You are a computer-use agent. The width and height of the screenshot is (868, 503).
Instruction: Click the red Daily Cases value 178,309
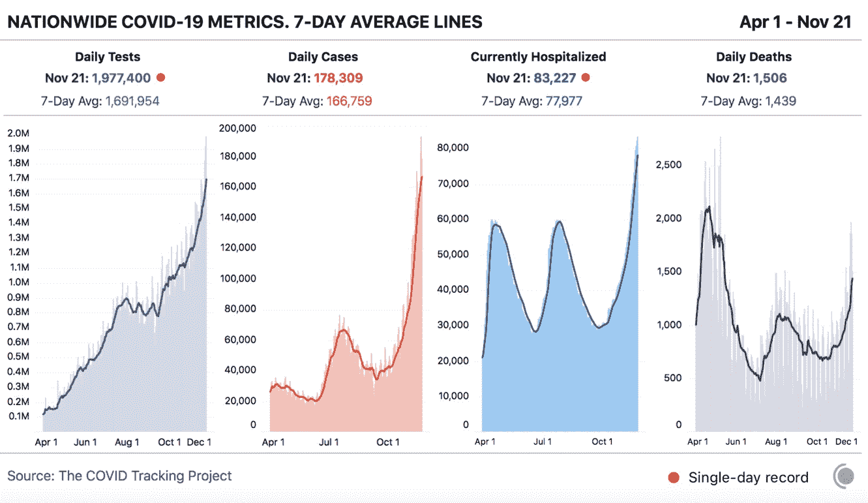(x=338, y=78)
